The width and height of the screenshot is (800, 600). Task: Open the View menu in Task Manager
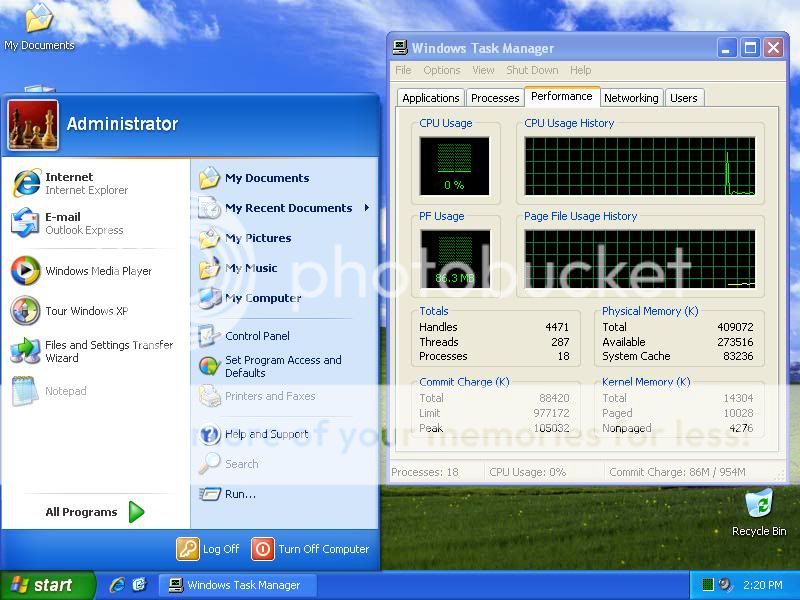coord(483,70)
